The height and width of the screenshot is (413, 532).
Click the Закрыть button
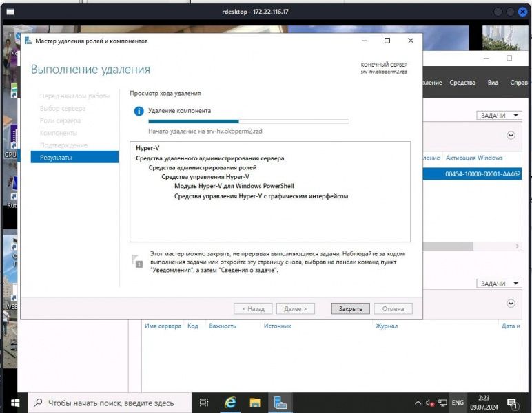click(350, 309)
